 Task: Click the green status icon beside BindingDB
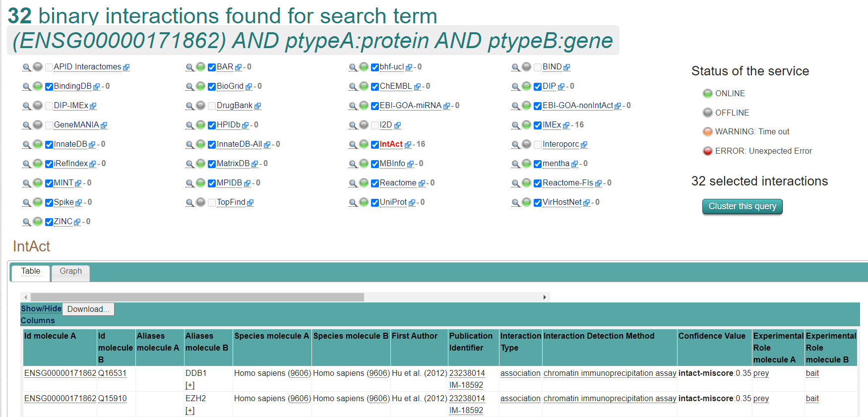pos(38,86)
